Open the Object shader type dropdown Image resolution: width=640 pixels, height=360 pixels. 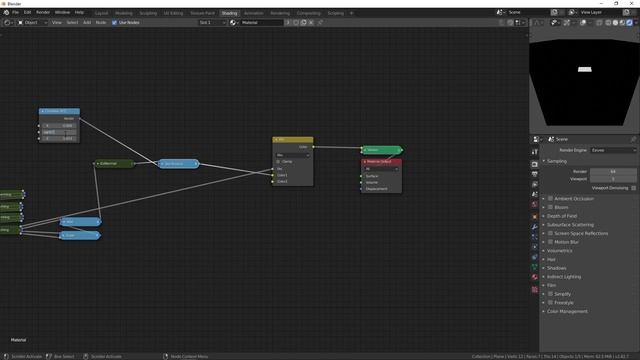[33, 22]
